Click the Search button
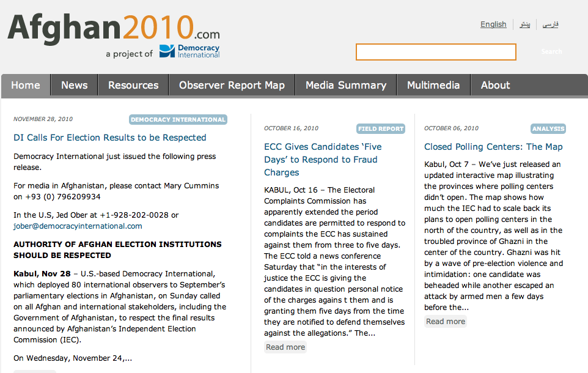Screen dimensions: 588x373 [x=551, y=51]
